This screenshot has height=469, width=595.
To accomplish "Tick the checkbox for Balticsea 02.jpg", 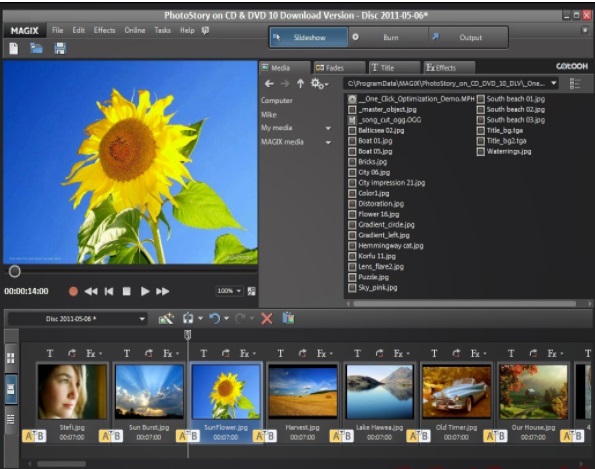I will [x=352, y=131].
